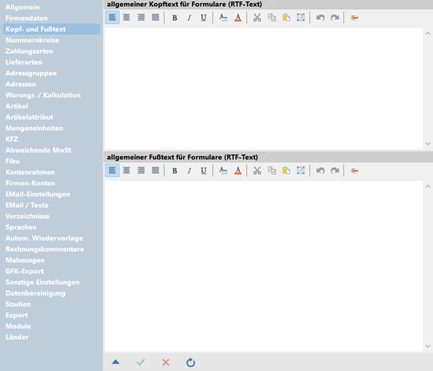The width and height of the screenshot is (433, 371).
Task: Undo last change in Fußtext toolbar
Action: (320, 171)
